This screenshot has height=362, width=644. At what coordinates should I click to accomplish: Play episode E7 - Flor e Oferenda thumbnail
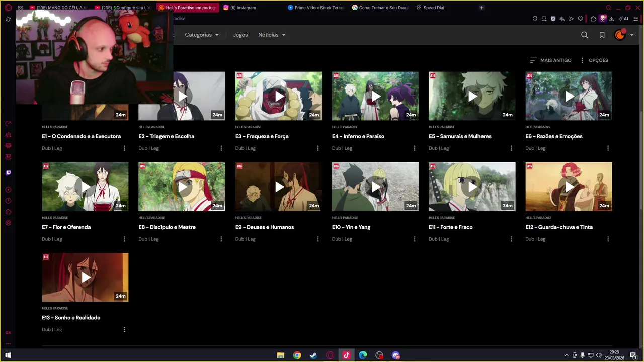[85, 187]
